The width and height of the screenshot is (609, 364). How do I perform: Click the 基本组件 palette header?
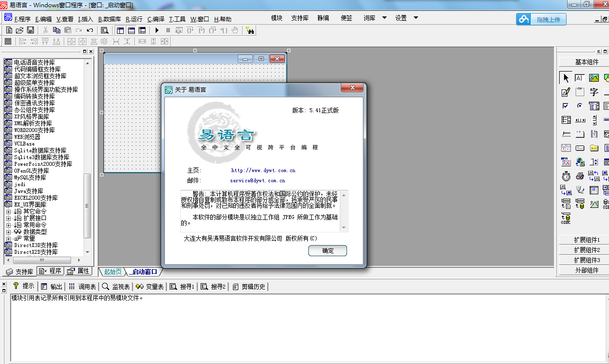point(587,62)
